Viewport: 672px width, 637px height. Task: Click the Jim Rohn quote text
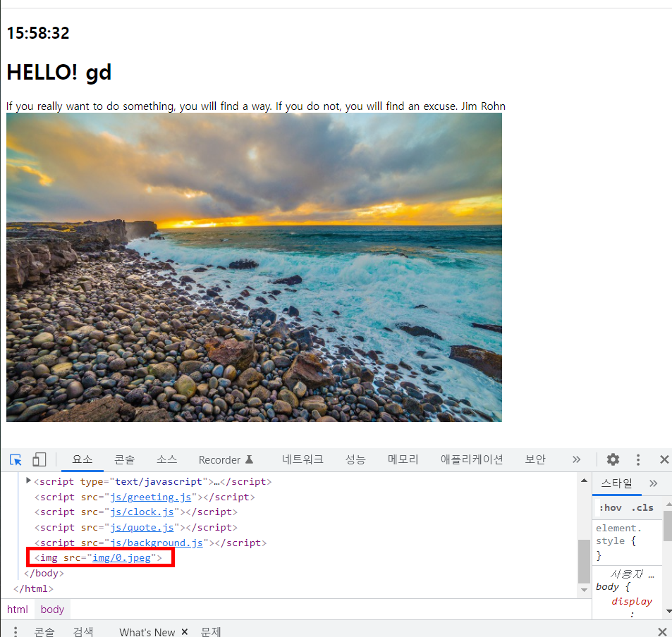[x=256, y=106]
